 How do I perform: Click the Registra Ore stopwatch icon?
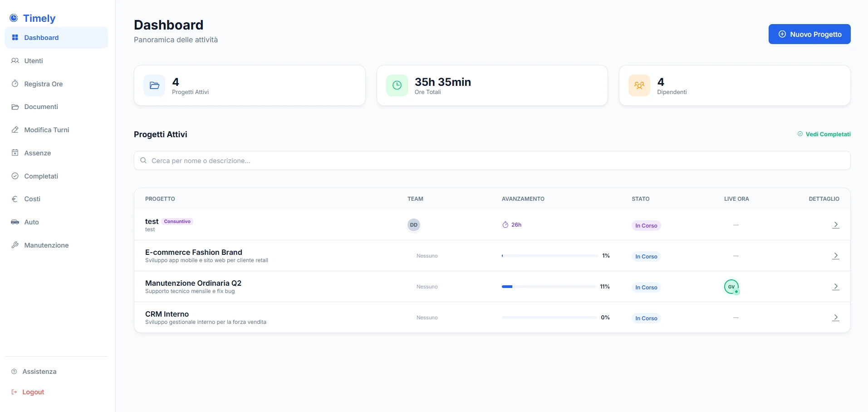15,84
